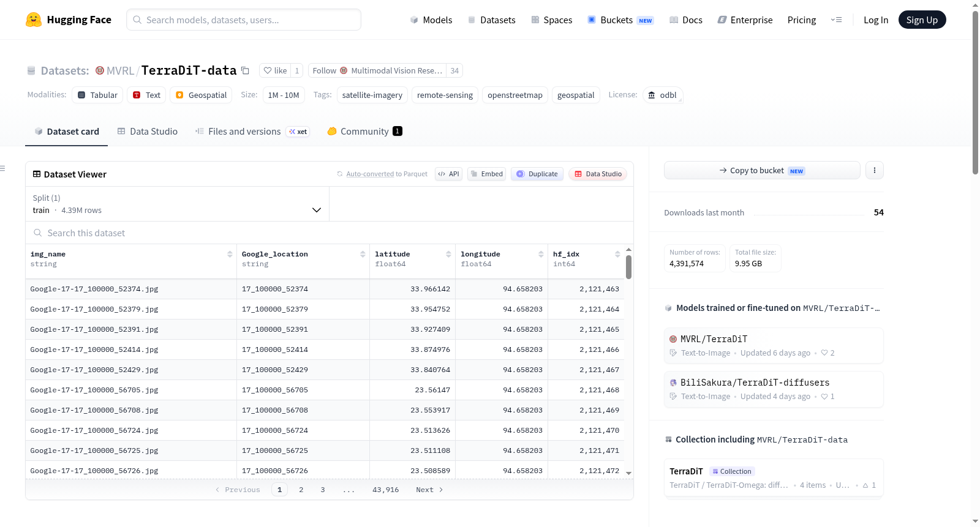
Task: Open Buckets in top navigation
Action: click(x=620, y=20)
